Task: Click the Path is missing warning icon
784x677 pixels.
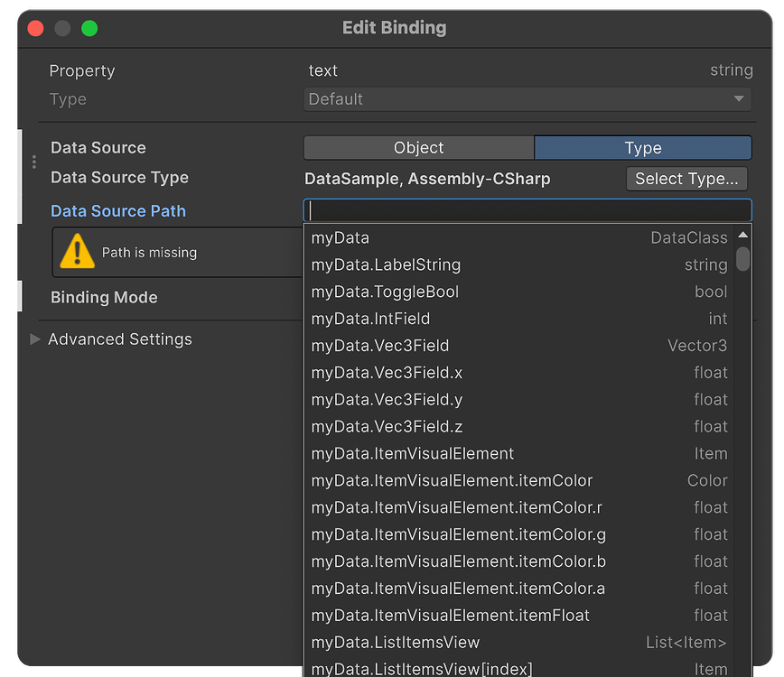Action: pyautogui.click(x=77, y=252)
